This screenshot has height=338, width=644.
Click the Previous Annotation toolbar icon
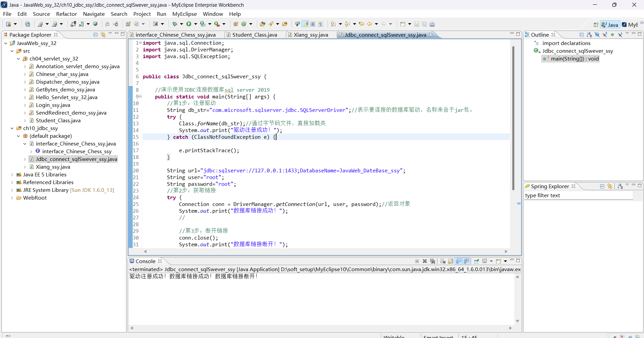347,24
